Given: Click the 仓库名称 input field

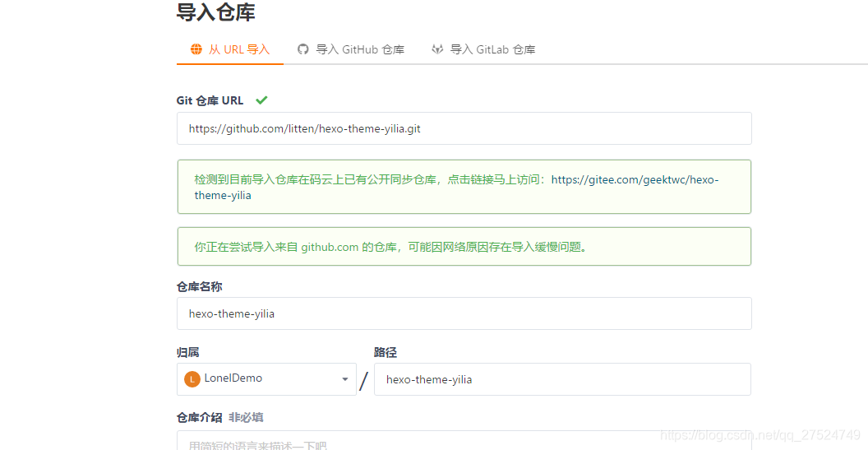Looking at the screenshot, I should pos(464,313).
